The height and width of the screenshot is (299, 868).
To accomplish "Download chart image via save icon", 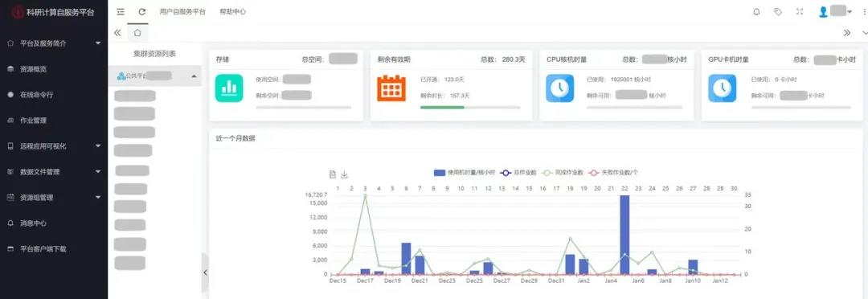I will [344, 174].
